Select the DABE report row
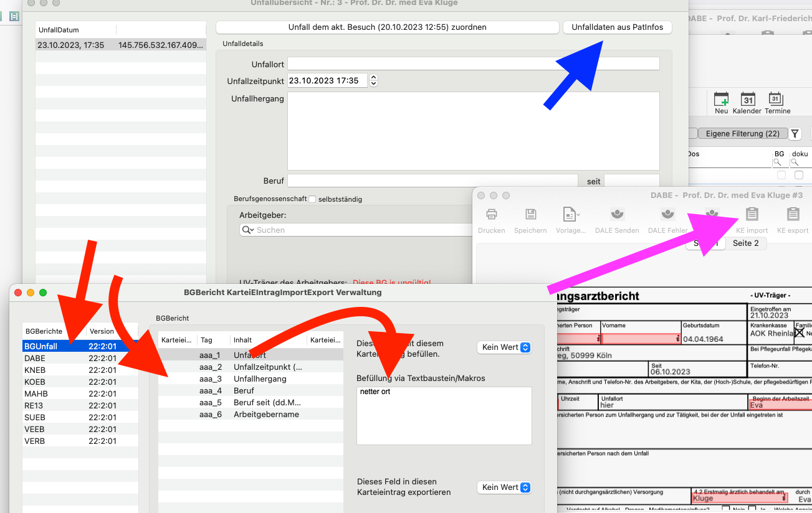 (80, 358)
